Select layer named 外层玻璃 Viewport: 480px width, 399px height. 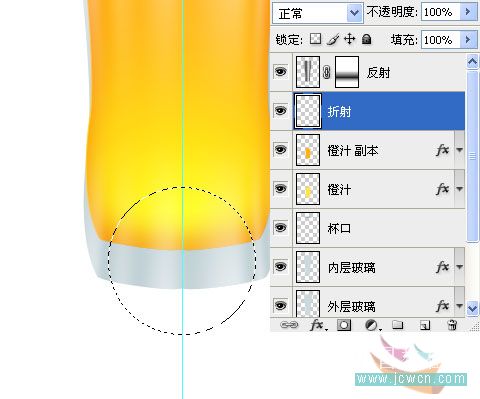pos(352,306)
